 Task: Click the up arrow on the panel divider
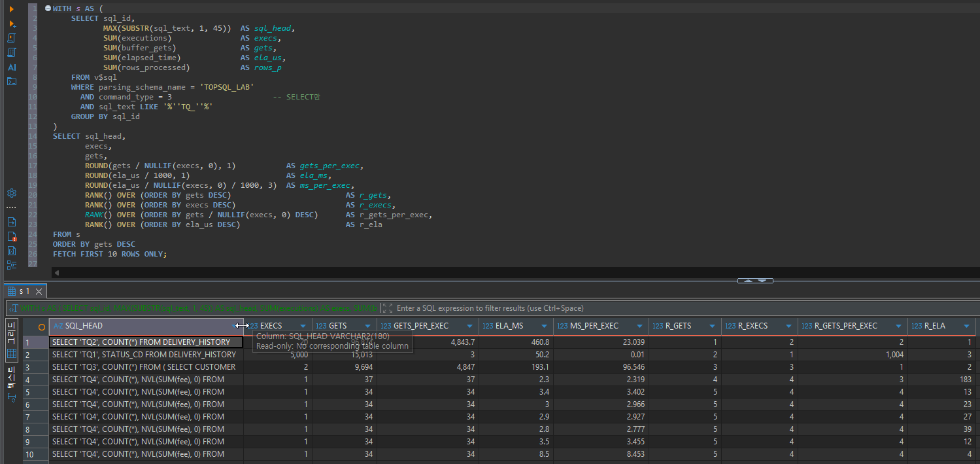pos(749,281)
